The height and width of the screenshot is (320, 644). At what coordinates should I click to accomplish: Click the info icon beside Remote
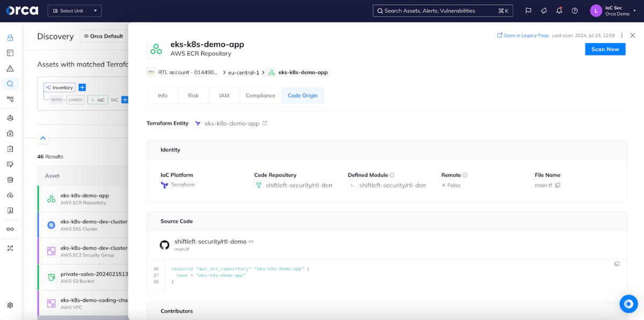pyautogui.click(x=465, y=175)
